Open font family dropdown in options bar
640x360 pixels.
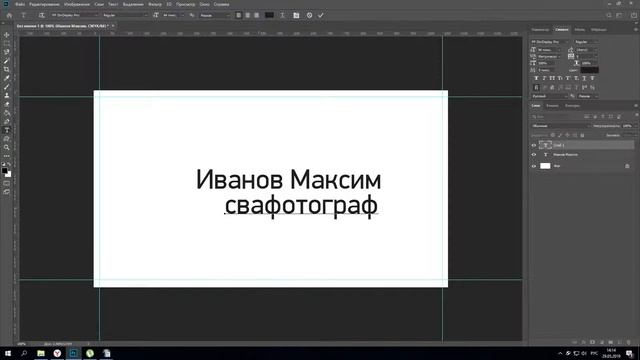[75, 16]
